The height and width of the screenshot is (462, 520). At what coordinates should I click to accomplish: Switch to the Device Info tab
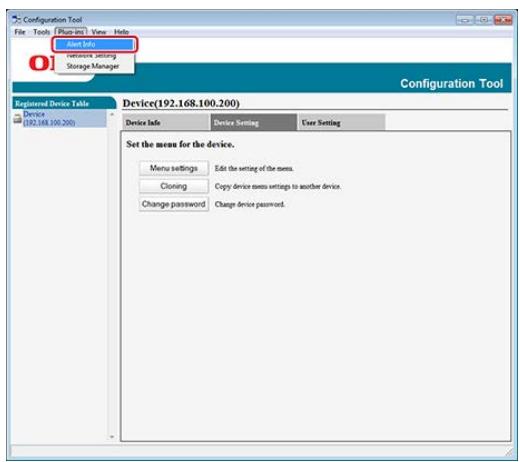pyautogui.click(x=166, y=122)
